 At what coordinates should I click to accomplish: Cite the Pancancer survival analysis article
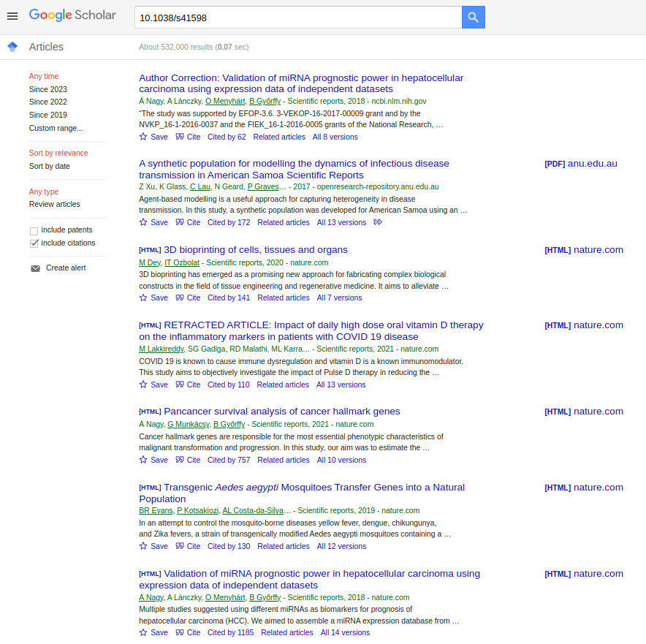188,460
